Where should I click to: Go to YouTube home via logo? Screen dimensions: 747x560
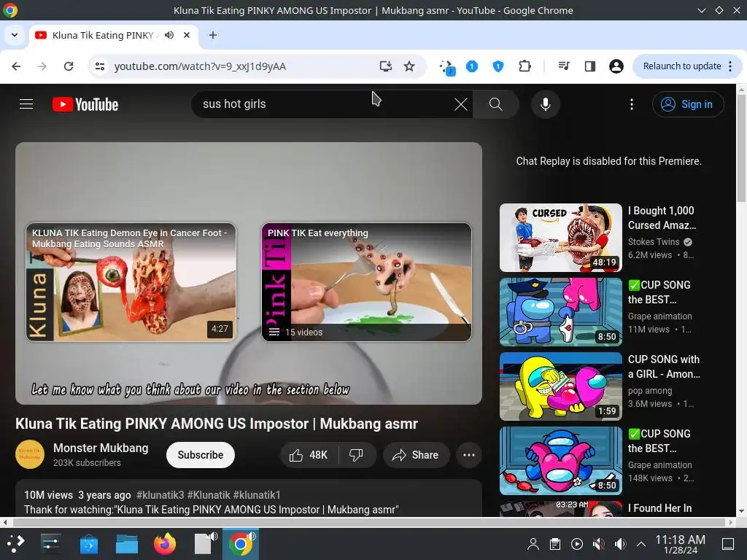(85, 104)
